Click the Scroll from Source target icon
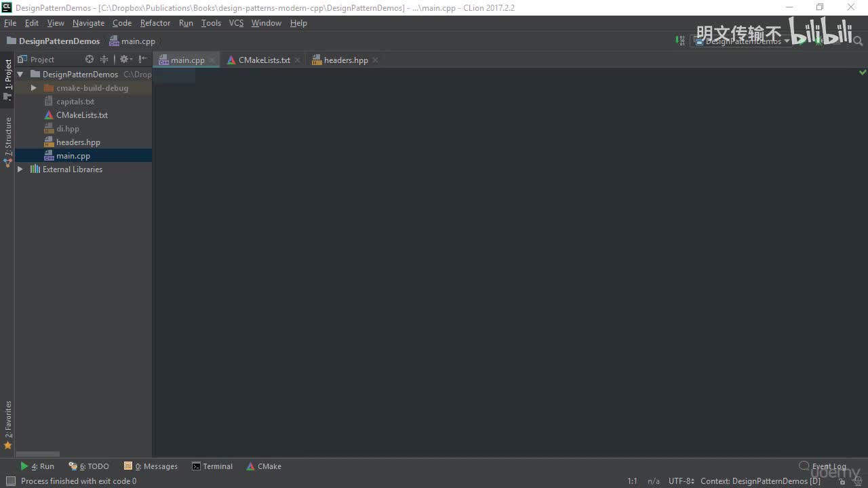This screenshot has height=488, width=868. coord(90,60)
